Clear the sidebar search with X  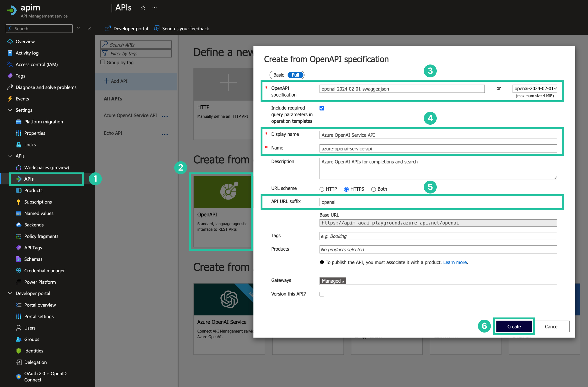(78, 29)
